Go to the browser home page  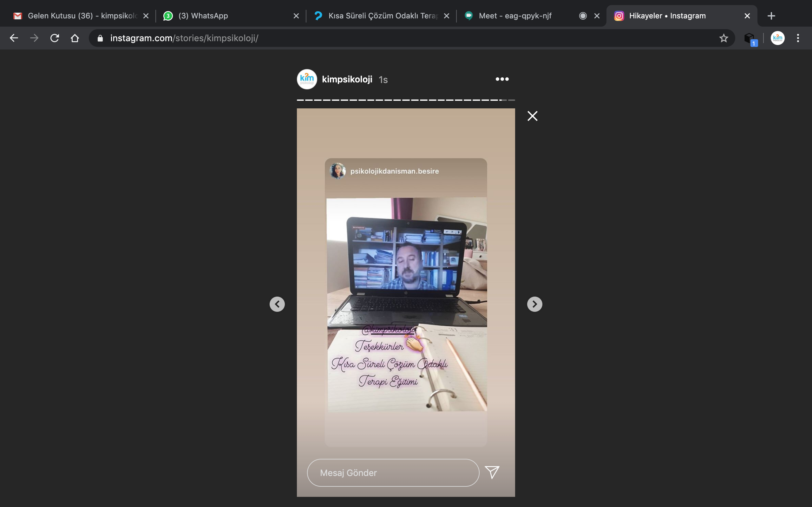[x=75, y=38]
